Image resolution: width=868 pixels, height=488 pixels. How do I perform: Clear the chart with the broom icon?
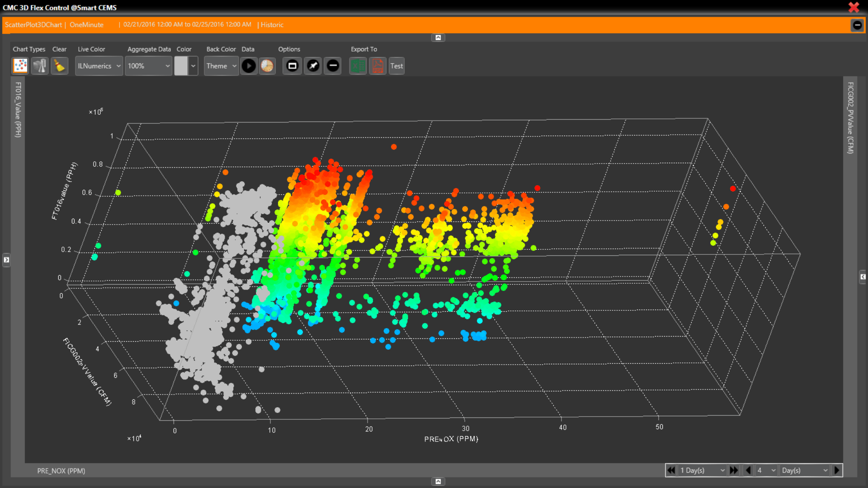(x=59, y=66)
